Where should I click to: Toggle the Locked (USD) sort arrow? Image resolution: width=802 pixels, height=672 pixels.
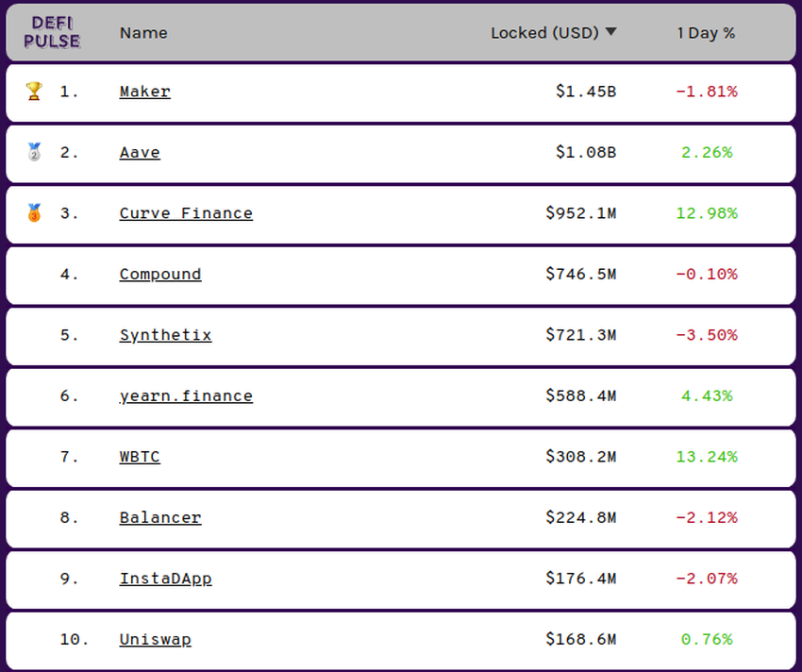tap(610, 32)
